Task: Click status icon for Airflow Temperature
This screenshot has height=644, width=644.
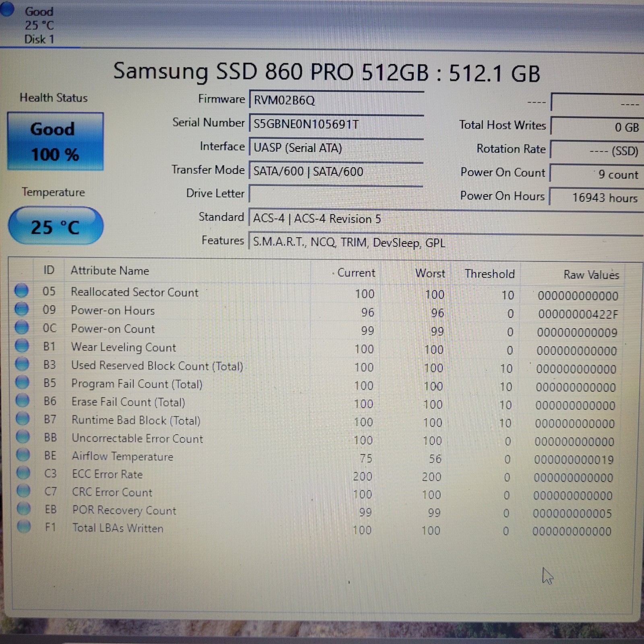Action: pyautogui.click(x=23, y=455)
